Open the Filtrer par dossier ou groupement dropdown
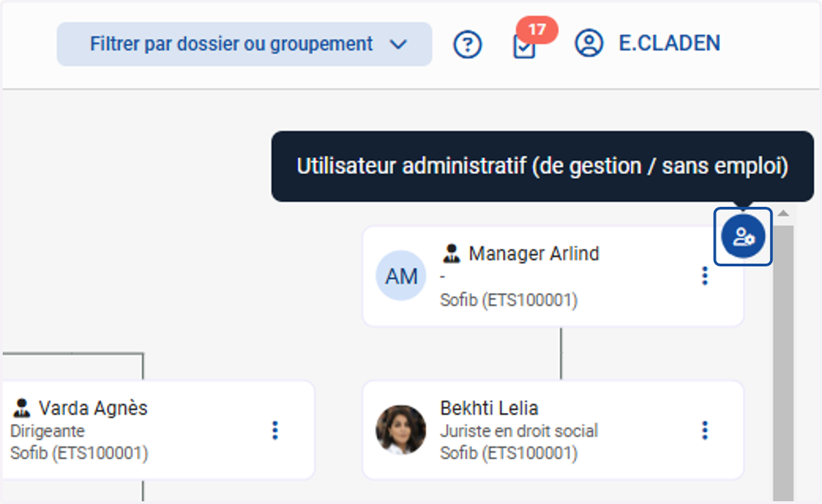The image size is (822, 504). [245, 44]
